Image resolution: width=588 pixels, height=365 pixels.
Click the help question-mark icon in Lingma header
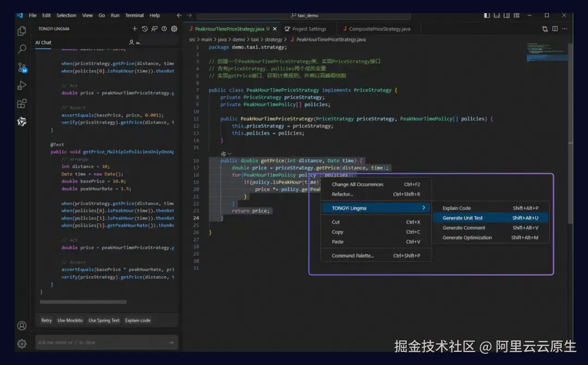[x=164, y=29]
